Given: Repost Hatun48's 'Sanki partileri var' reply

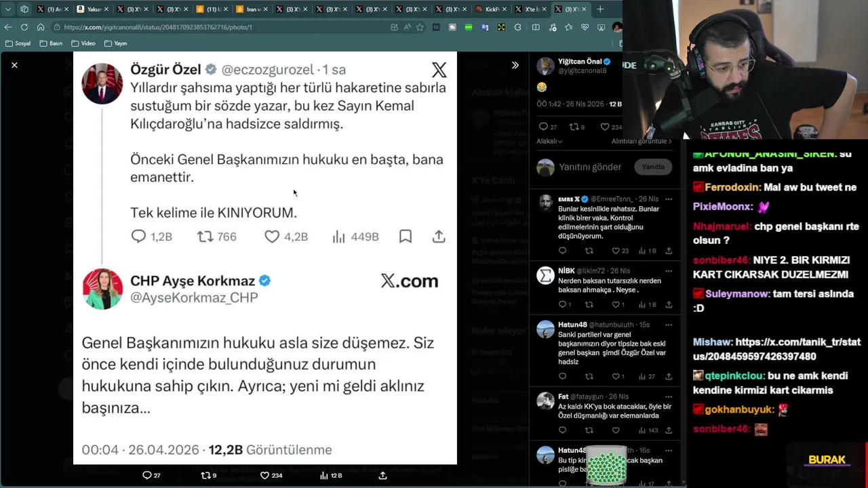Looking at the screenshot, I should coord(589,376).
